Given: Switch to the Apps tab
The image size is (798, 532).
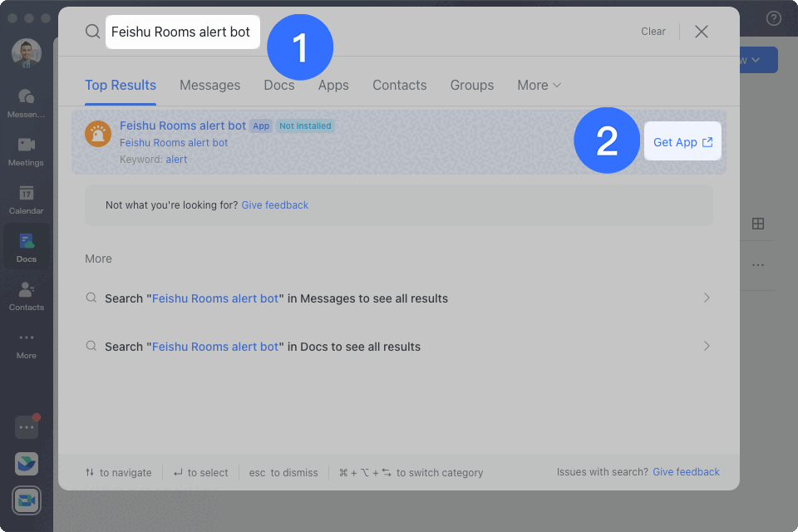Looking at the screenshot, I should pyautogui.click(x=332, y=85).
